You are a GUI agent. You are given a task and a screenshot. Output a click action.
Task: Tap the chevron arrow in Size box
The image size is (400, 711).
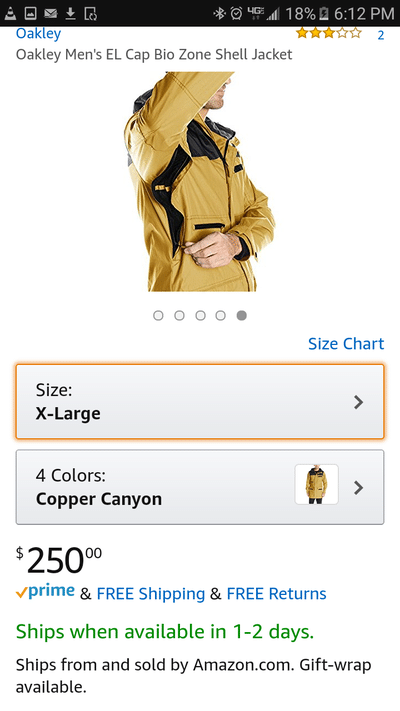pyautogui.click(x=359, y=402)
